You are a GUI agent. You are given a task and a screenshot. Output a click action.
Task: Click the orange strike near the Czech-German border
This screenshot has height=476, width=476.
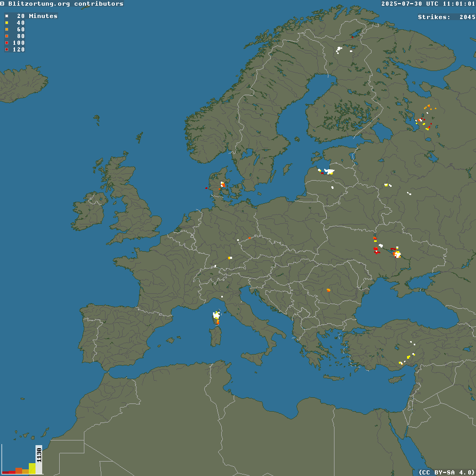click(x=250, y=238)
